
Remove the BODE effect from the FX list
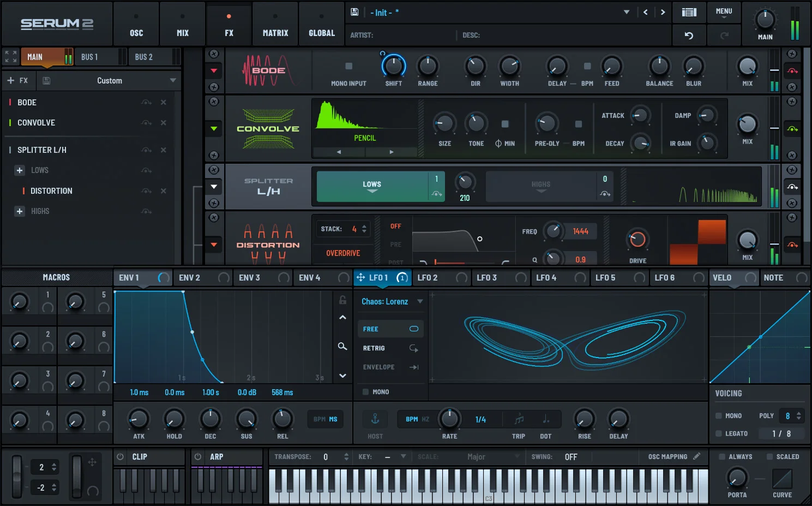164,103
